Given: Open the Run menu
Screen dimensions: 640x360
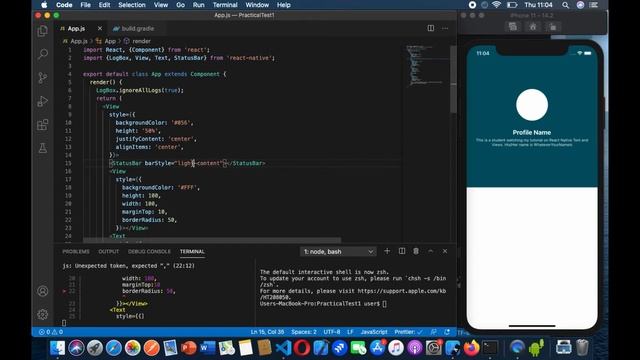Looking at the screenshot, I should pos(198,5).
